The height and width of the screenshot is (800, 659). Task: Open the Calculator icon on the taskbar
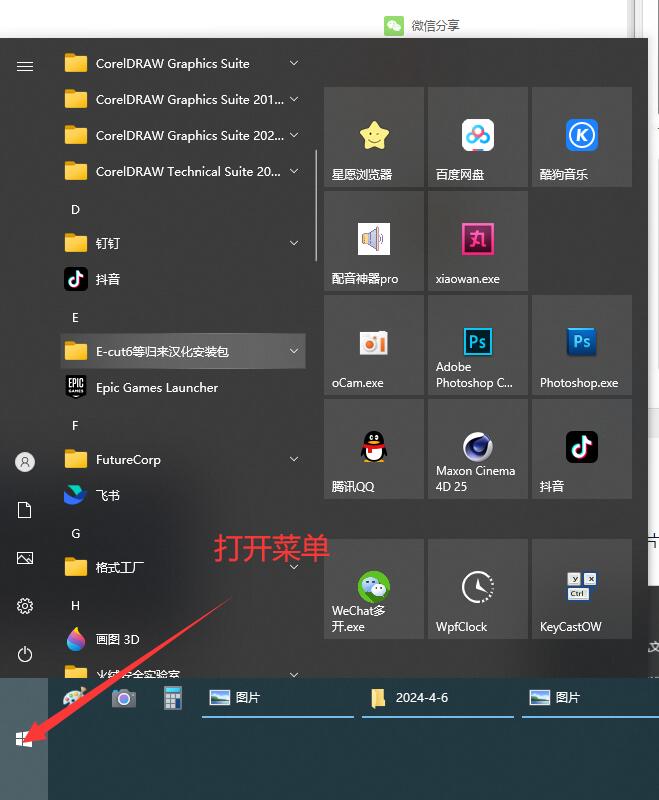[x=173, y=698]
